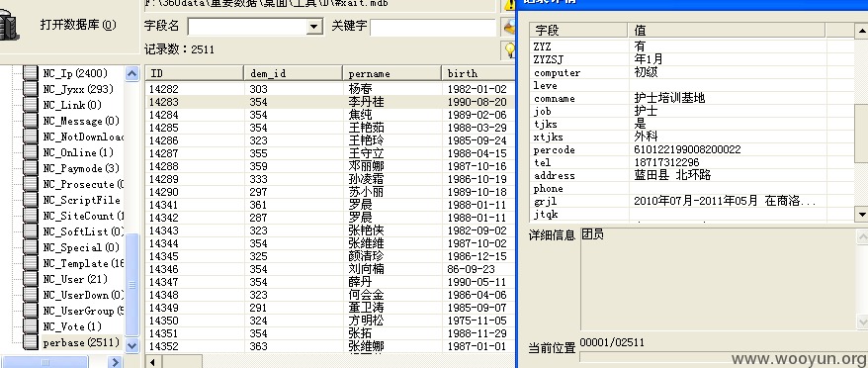Click inside the 详细信息 text box showing 团员
The width and height of the screenshot is (868, 368).
point(718,279)
